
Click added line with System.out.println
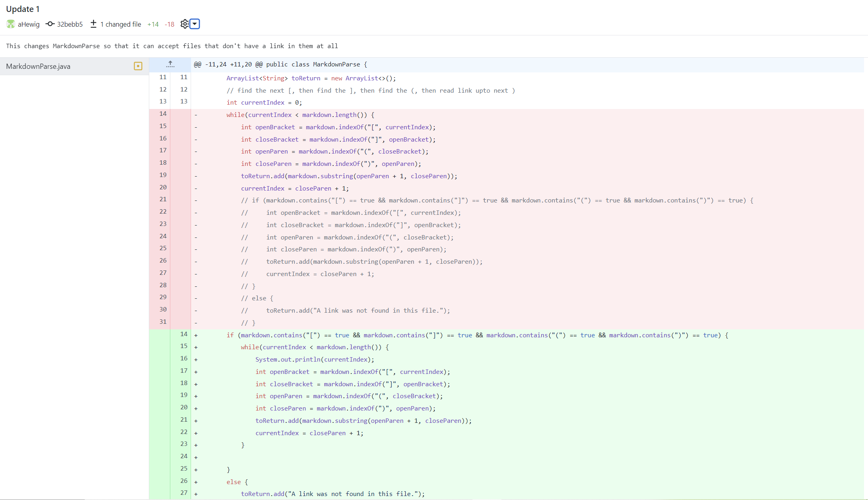tap(314, 360)
